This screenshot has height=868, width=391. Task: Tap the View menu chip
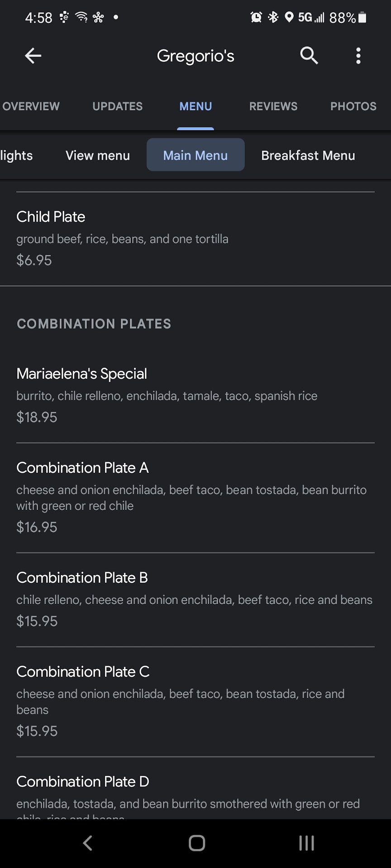98,156
